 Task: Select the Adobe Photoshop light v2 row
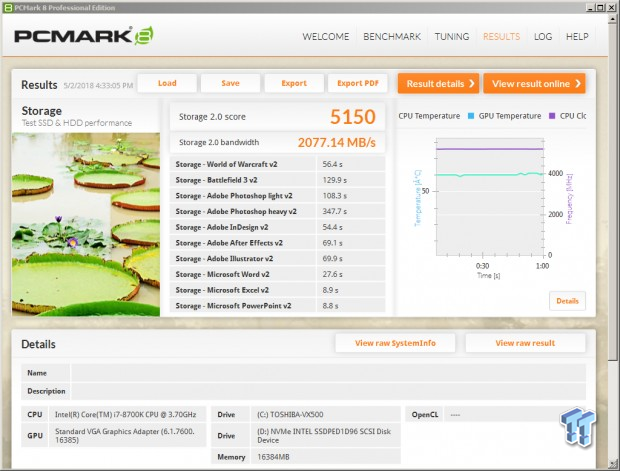tap(278, 196)
